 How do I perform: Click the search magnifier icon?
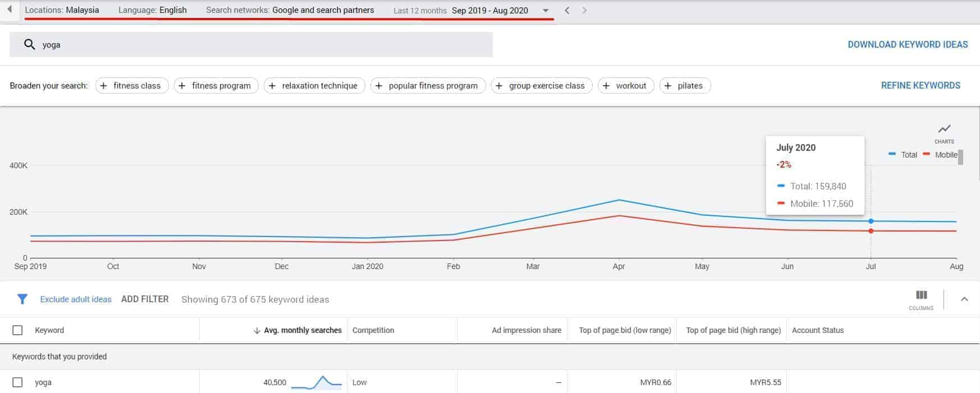tap(30, 44)
